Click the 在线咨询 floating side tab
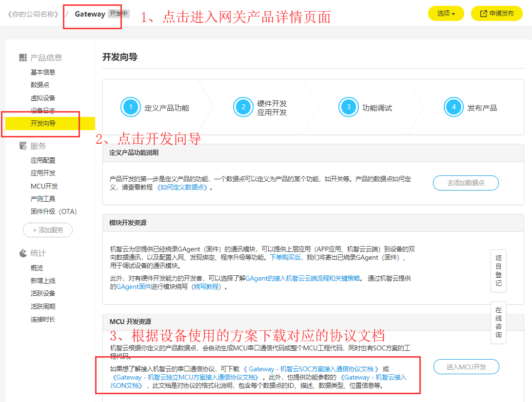Screen dimensions: 532x402 [x=498, y=323]
